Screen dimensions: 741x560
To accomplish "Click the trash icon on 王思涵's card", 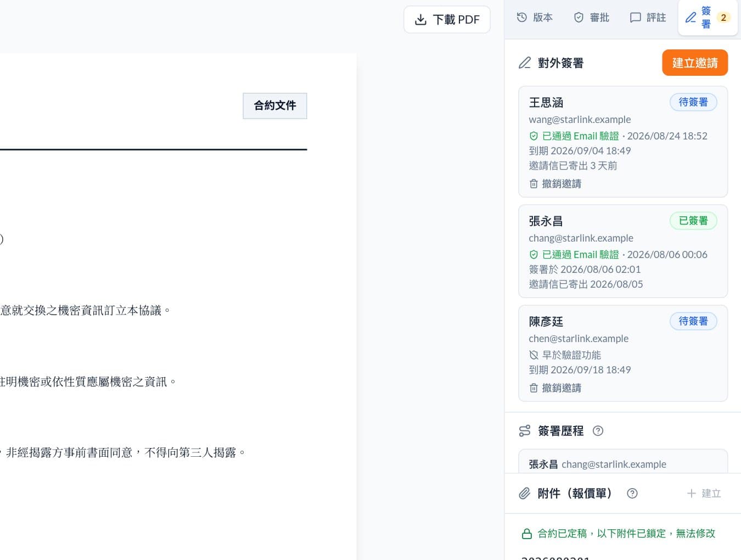I will tap(534, 183).
